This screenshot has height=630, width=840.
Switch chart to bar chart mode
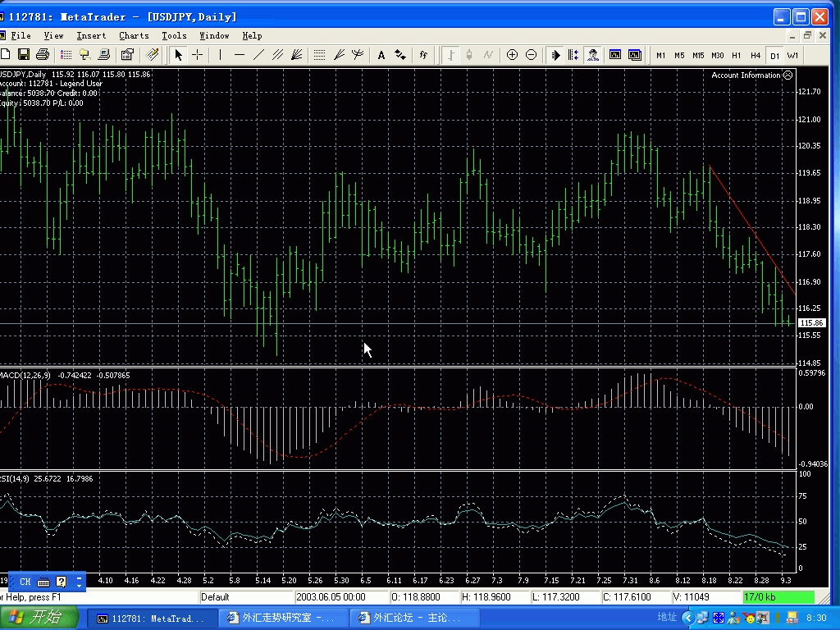pos(450,55)
